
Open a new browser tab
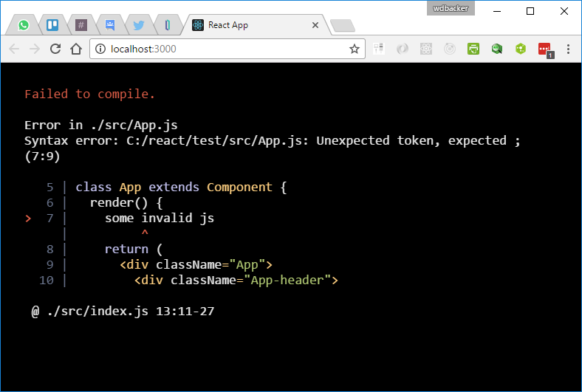341,26
